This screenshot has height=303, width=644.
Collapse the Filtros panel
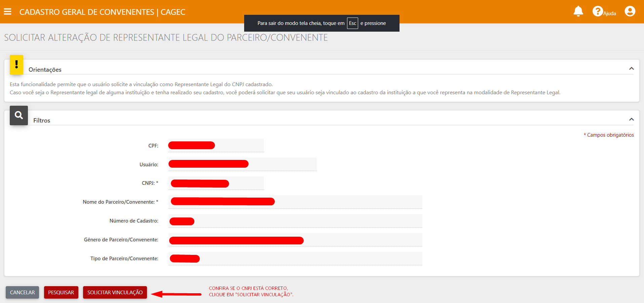click(631, 120)
